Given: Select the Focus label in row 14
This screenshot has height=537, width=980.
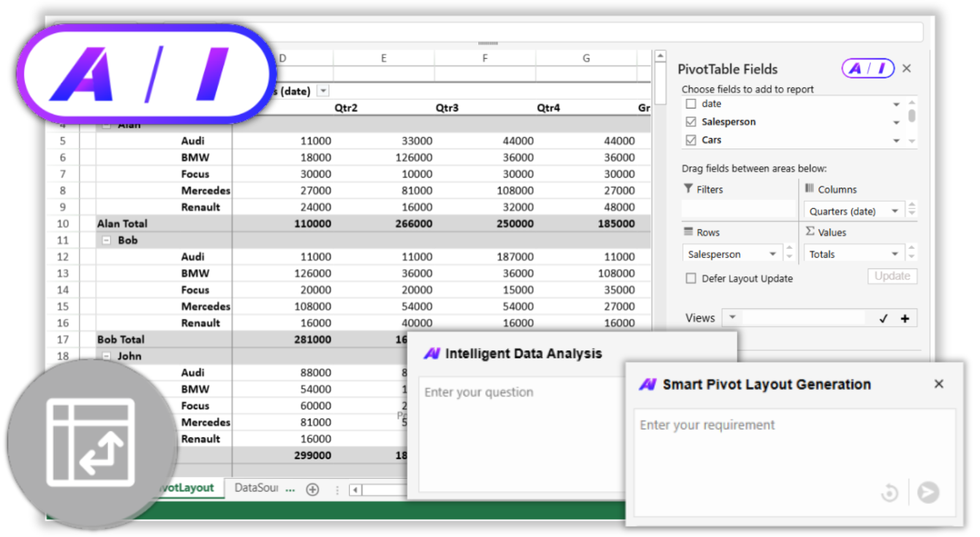Looking at the screenshot, I should point(195,290).
